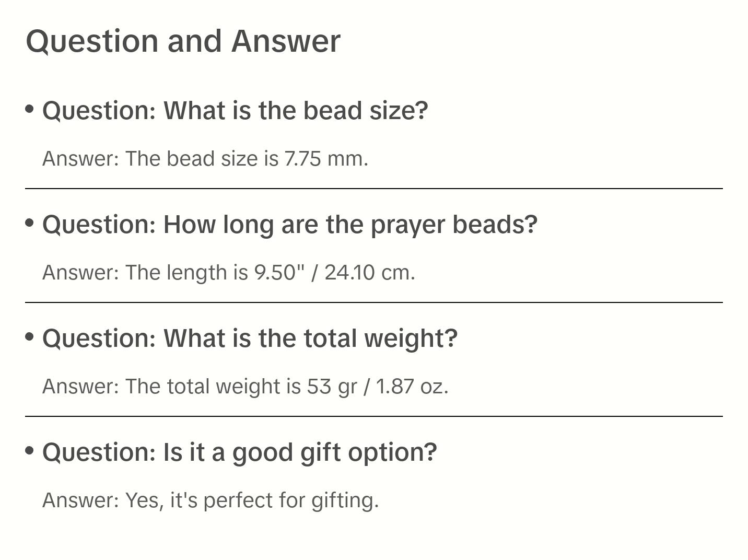Click the total weight question
Viewport: 748px width, 560px height.
tap(250, 339)
